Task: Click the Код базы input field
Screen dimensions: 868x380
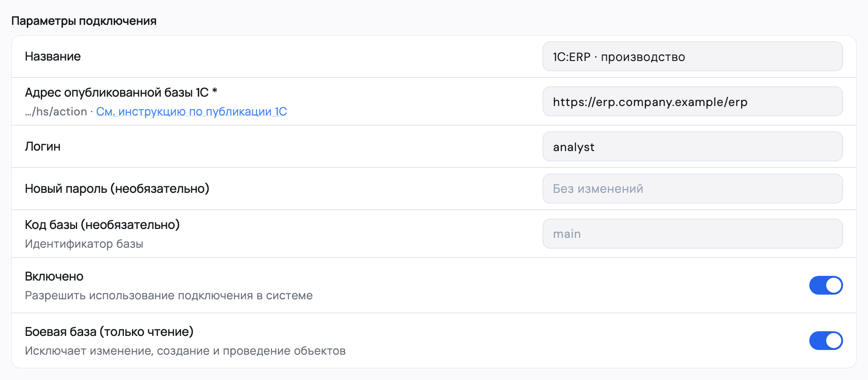Action: point(692,234)
